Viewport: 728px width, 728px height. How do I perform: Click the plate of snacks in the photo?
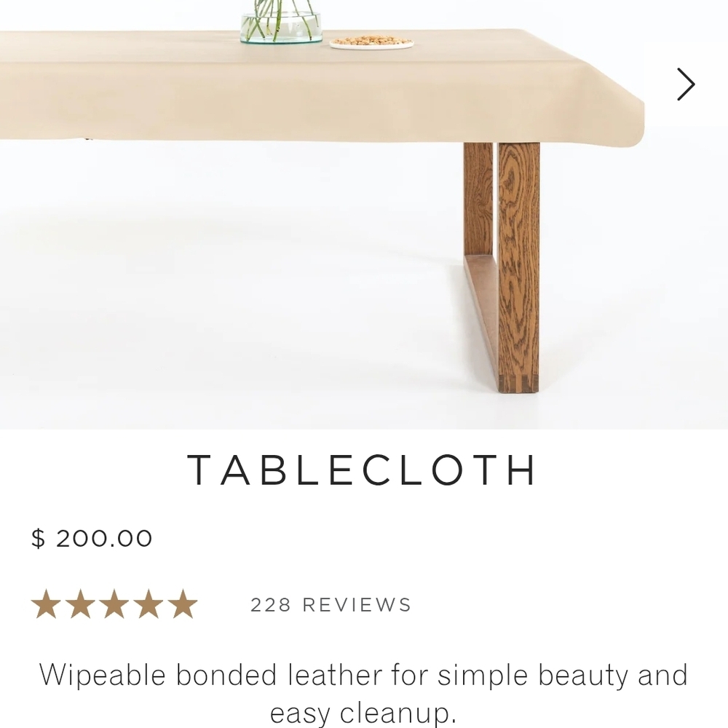373,42
